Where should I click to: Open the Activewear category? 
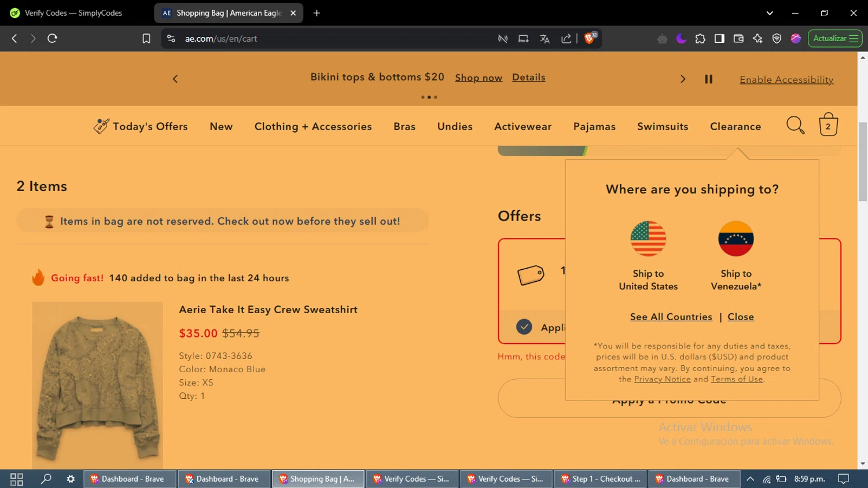pyautogui.click(x=523, y=126)
